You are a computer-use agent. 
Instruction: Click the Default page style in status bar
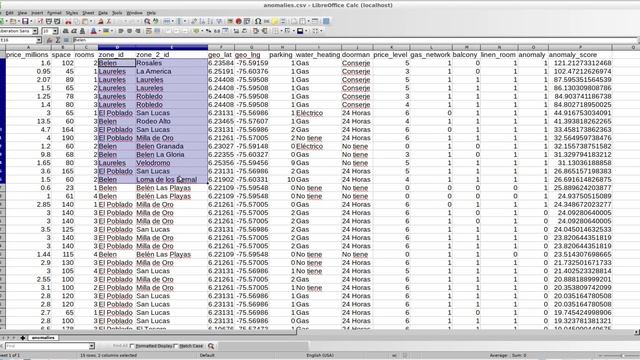pyautogui.click(x=207, y=356)
